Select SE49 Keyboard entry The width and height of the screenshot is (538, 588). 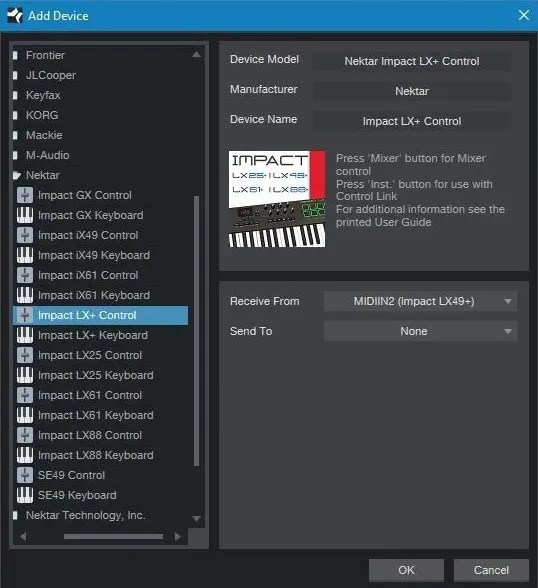[77, 495]
